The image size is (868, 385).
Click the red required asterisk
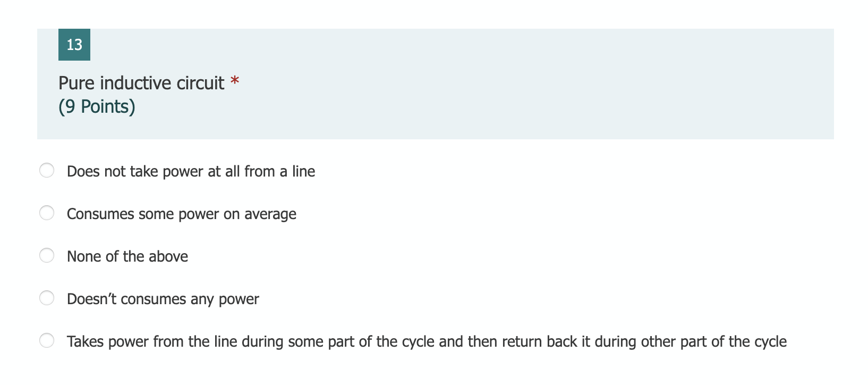point(235,80)
